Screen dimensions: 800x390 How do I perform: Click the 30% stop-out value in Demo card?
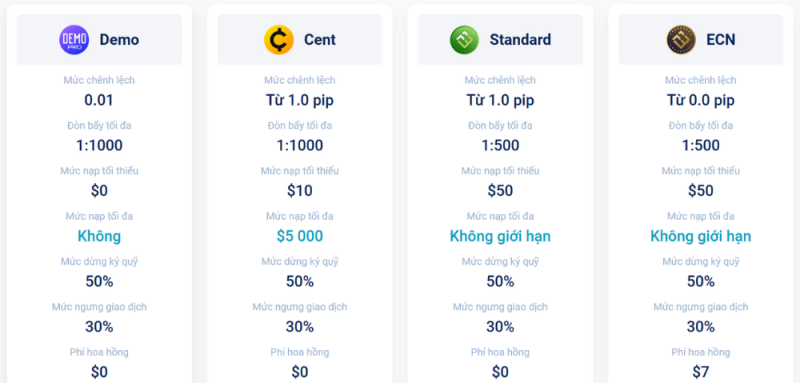click(x=99, y=327)
